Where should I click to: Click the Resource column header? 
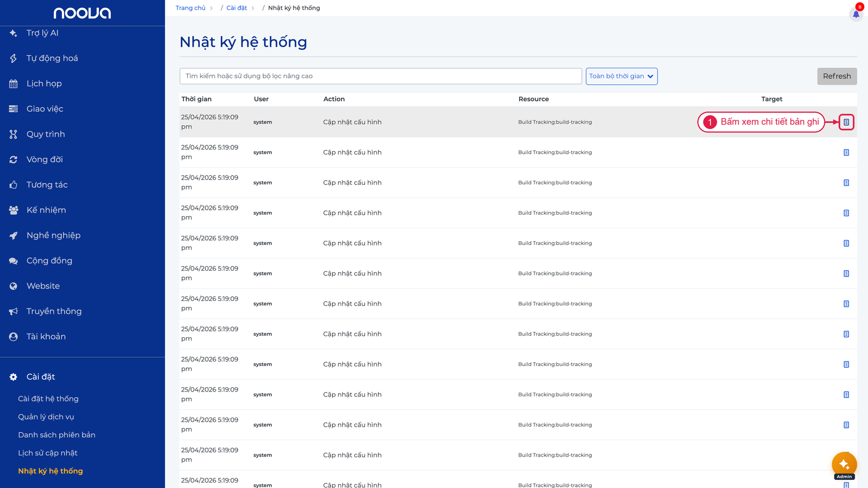pos(534,99)
